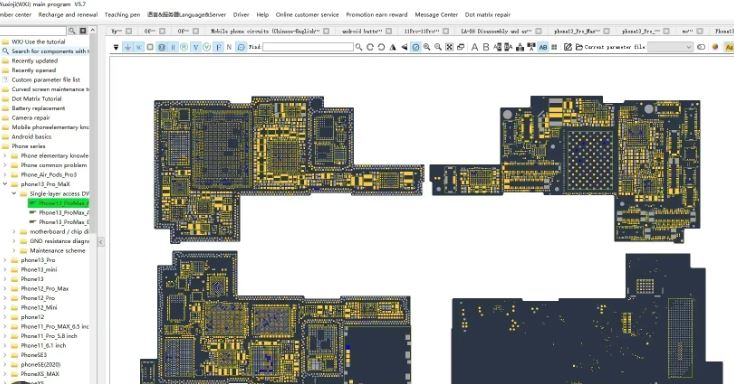Click the search icon above the tree panel
734x384 pixels.
pyautogui.click(x=72, y=31)
